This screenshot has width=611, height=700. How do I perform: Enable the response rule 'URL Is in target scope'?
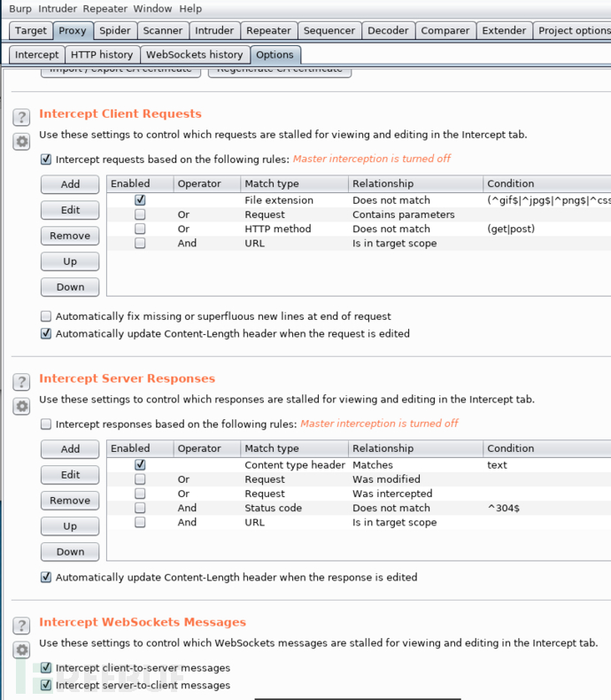[140, 522]
